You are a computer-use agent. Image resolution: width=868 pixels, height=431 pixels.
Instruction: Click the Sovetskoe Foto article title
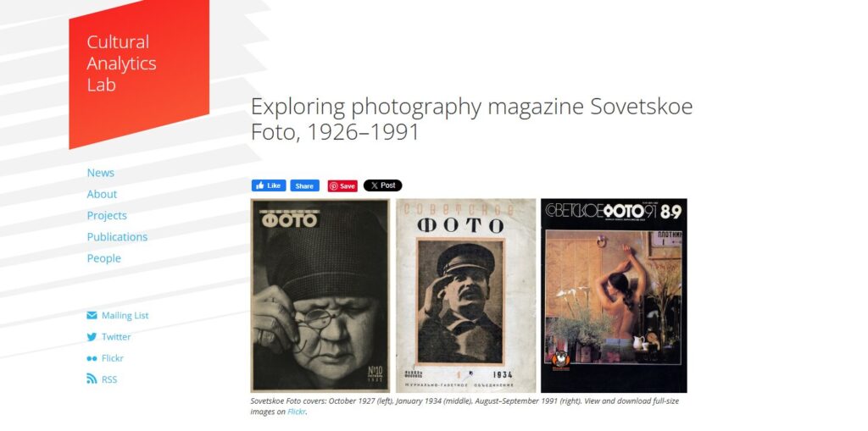(471, 119)
